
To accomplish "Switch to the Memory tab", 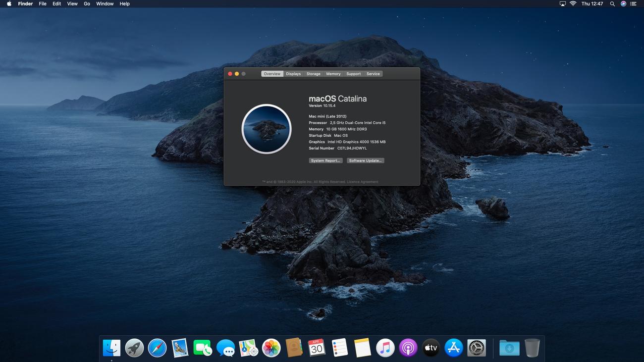I will 333,74.
